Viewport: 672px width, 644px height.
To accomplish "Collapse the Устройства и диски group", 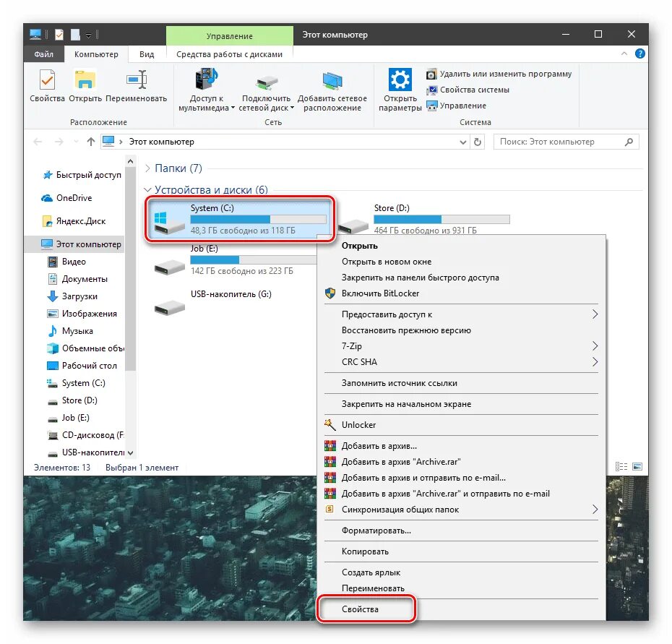I will tap(147, 189).
